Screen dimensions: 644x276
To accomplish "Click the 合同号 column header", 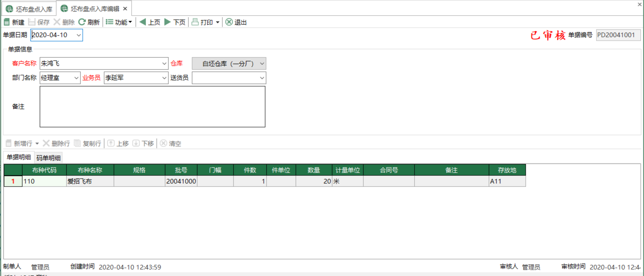I will pyautogui.click(x=389, y=170).
